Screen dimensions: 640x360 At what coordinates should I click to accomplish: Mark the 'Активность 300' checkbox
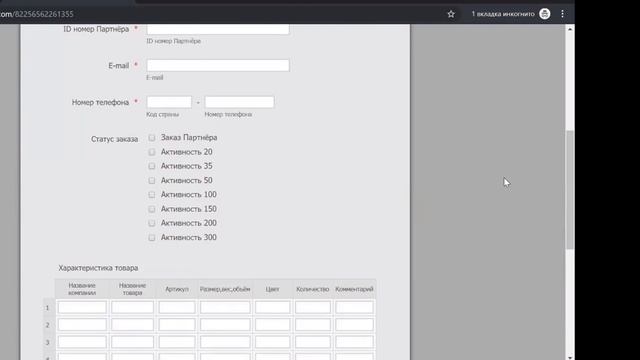click(152, 238)
